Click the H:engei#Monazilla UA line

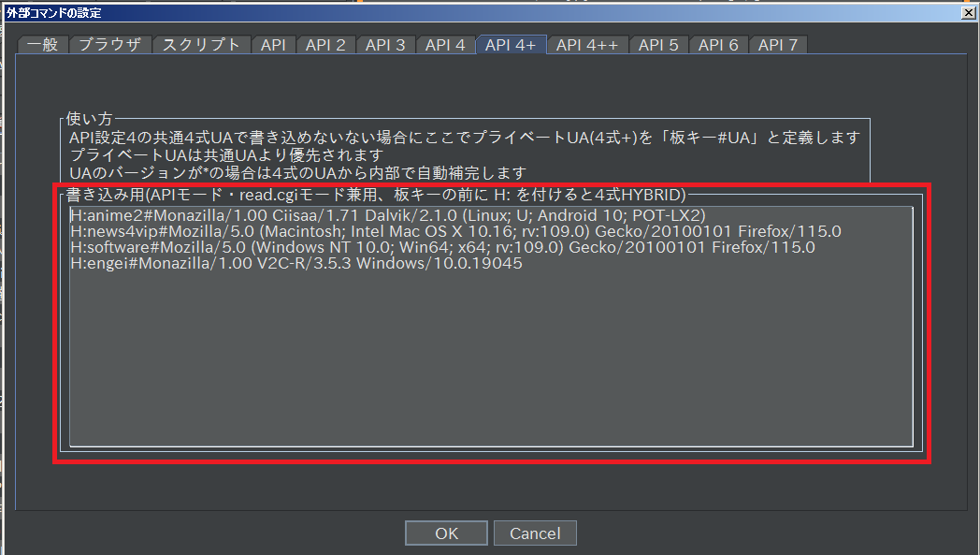296,263
